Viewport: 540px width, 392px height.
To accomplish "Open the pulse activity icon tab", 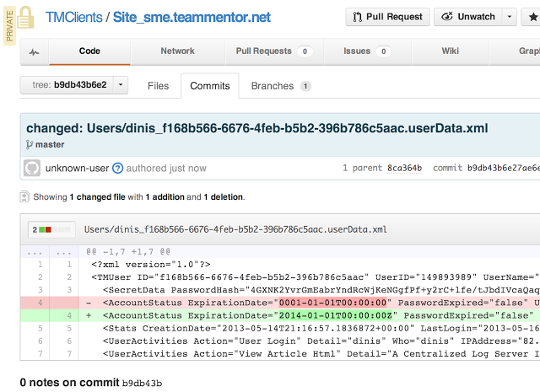I will (x=34, y=51).
